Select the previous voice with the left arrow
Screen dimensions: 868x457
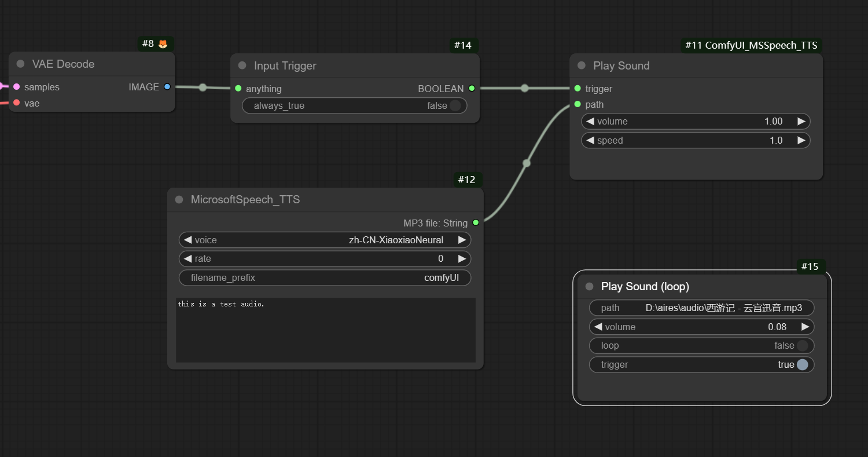pyautogui.click(x=187, y=240)
